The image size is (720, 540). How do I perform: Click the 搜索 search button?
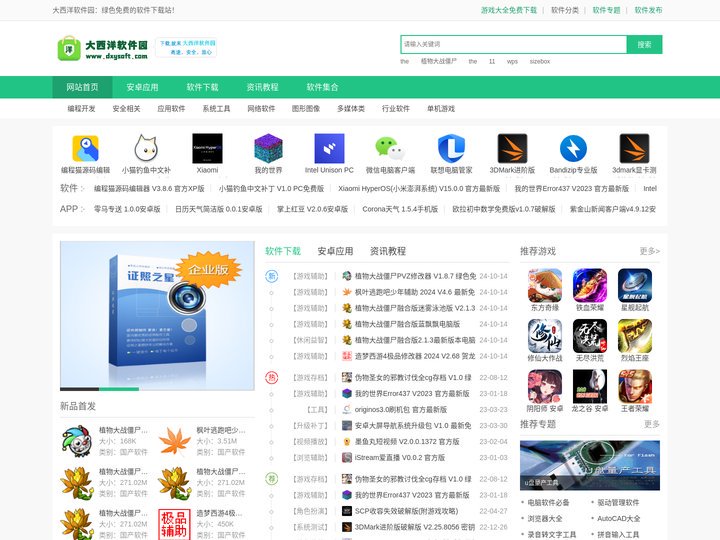(644, 45)
